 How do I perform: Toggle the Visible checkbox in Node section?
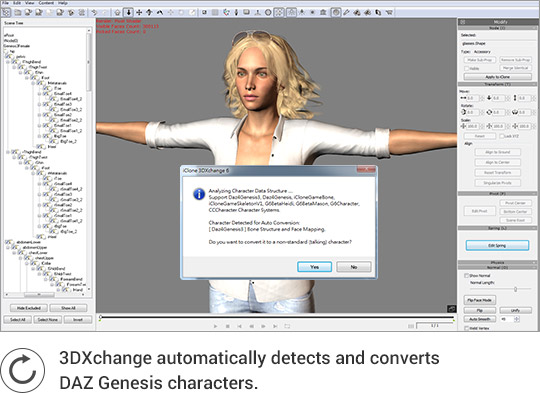467,68
